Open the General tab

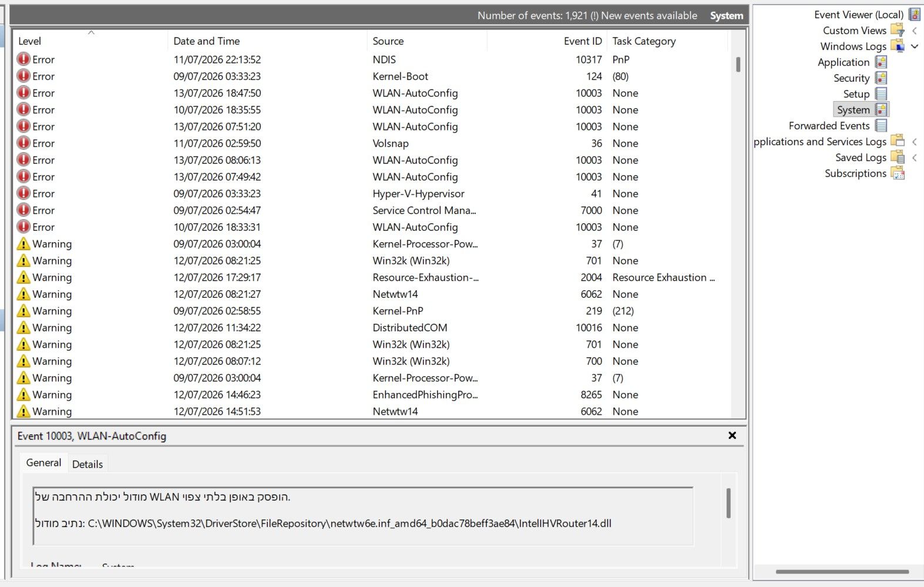[43, 462]
